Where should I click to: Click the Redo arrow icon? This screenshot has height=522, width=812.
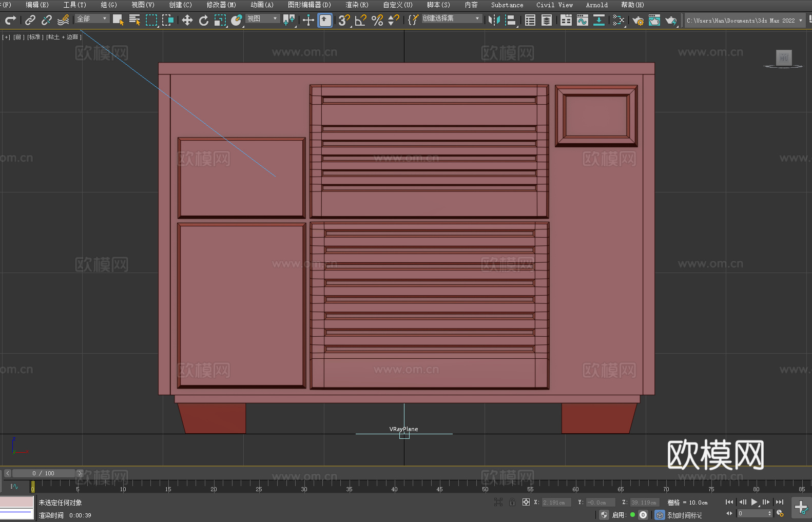tap(10, 20)
